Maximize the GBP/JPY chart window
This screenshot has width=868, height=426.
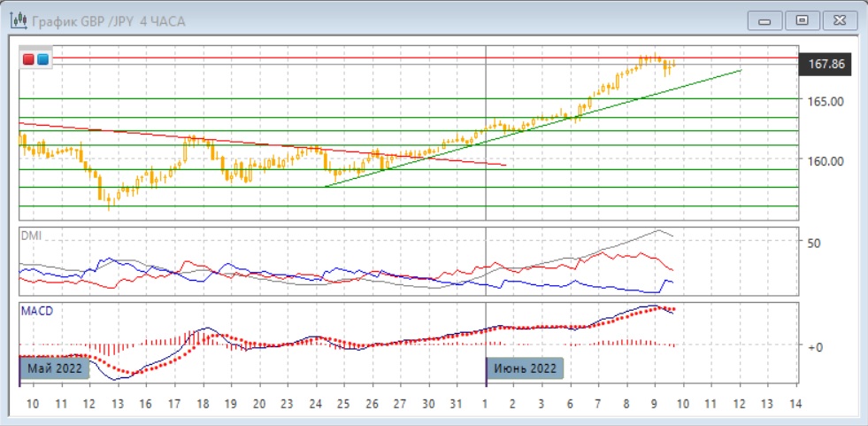tap(803, 20)
